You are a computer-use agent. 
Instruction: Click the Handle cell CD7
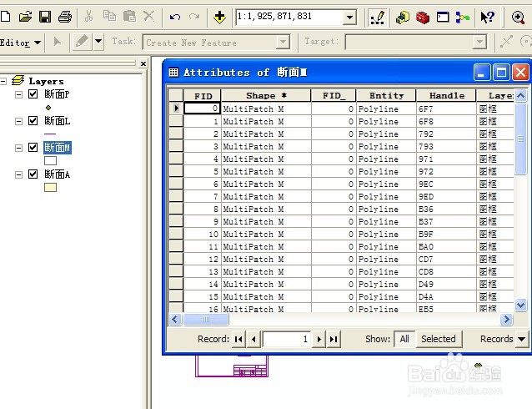coord(446,260)
